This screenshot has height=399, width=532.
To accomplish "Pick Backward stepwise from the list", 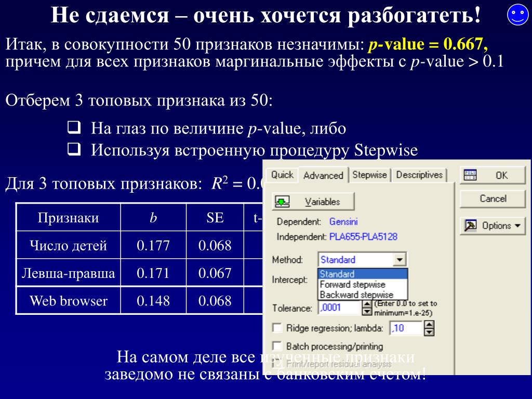I will tap(363, 295).
